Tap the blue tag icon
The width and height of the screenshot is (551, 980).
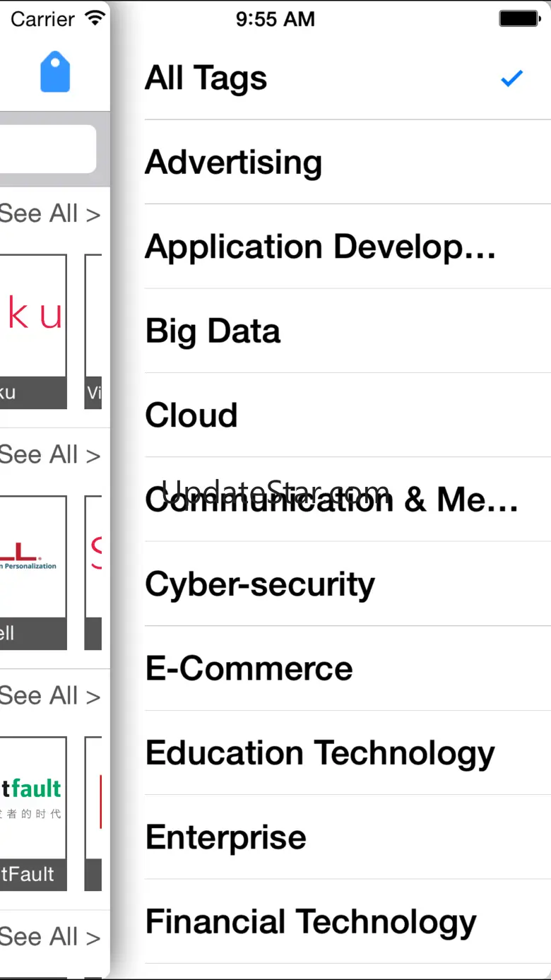click(55, 72)
